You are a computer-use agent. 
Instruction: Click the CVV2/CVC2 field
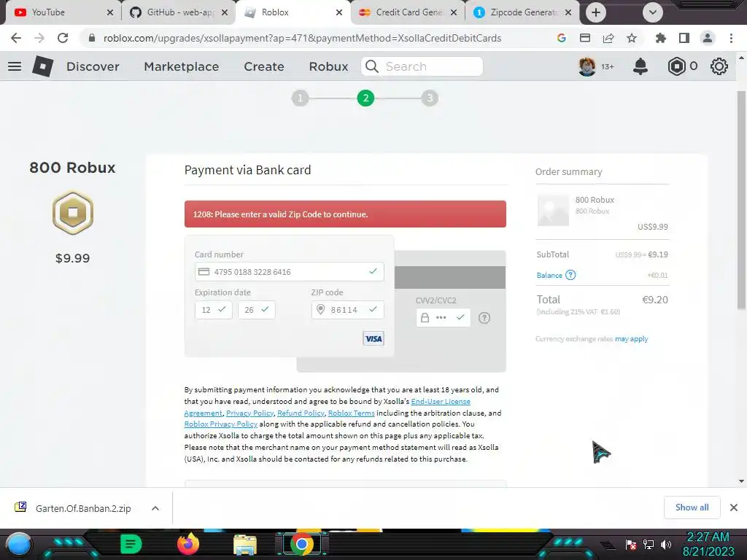coord(443,318)
